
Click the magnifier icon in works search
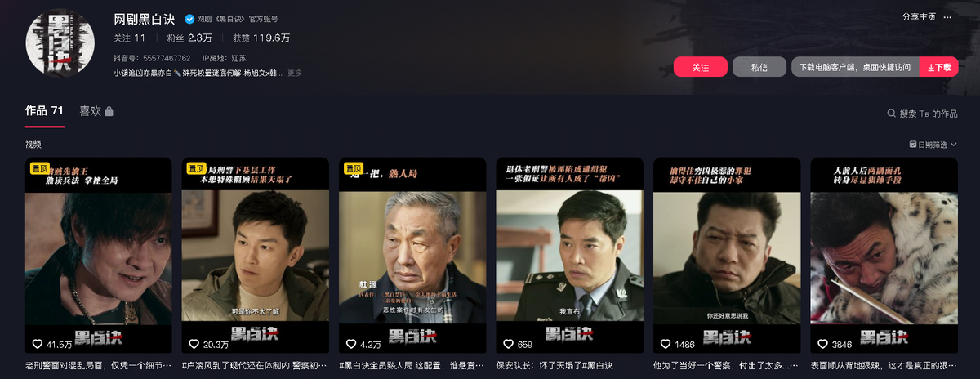[891, 114]
